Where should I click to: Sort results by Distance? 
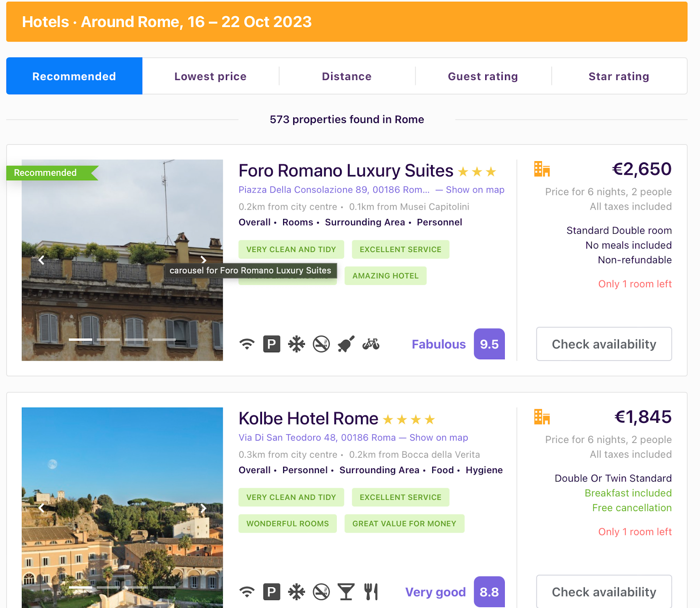[x=347, y=76]
